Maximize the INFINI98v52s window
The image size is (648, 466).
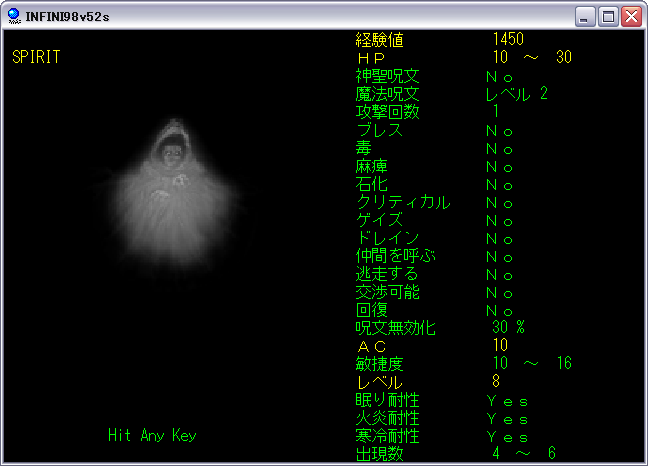pyautogui.click(x=608, y=17)
